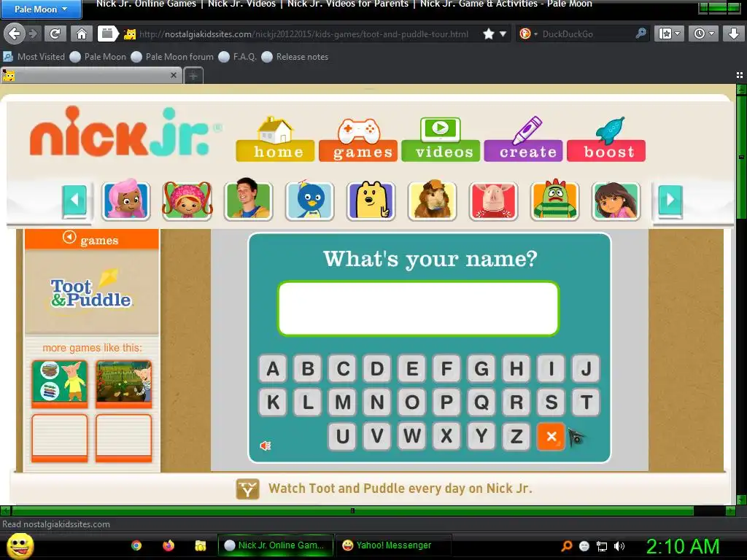Delete a letter with orange X key
The height and width of the screenshot is (560, 747).
click(551, 436)
